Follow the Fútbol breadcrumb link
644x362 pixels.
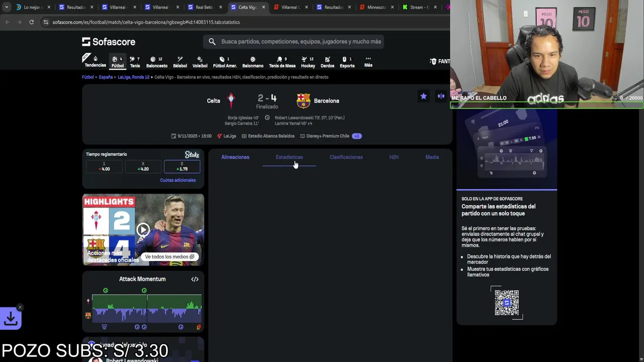click(x=88, y=77)
